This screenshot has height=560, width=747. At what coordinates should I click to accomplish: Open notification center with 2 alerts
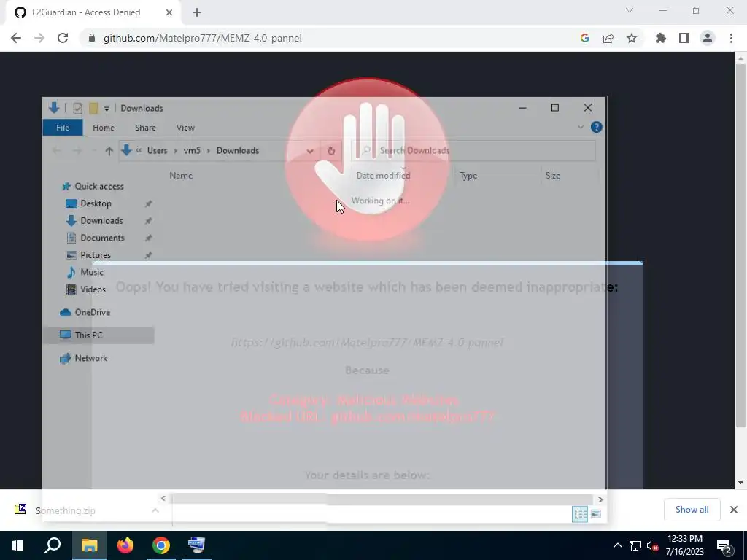click(x=724, y=546)
